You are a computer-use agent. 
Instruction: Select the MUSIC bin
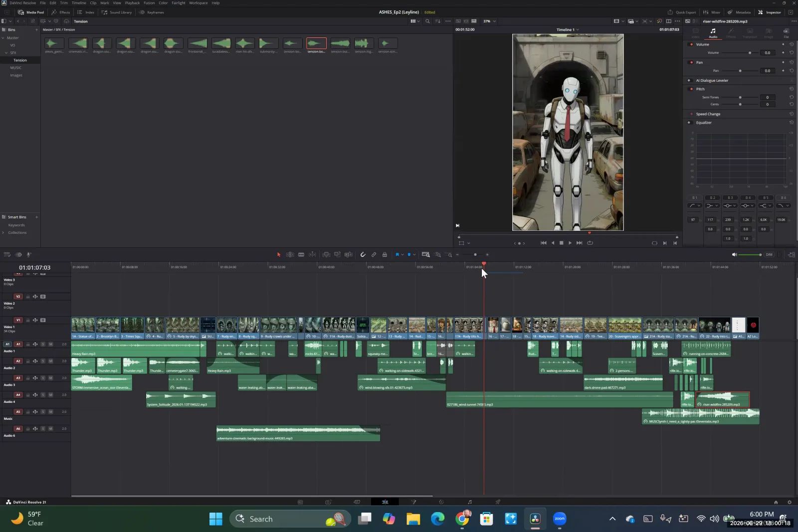point(16,68)
